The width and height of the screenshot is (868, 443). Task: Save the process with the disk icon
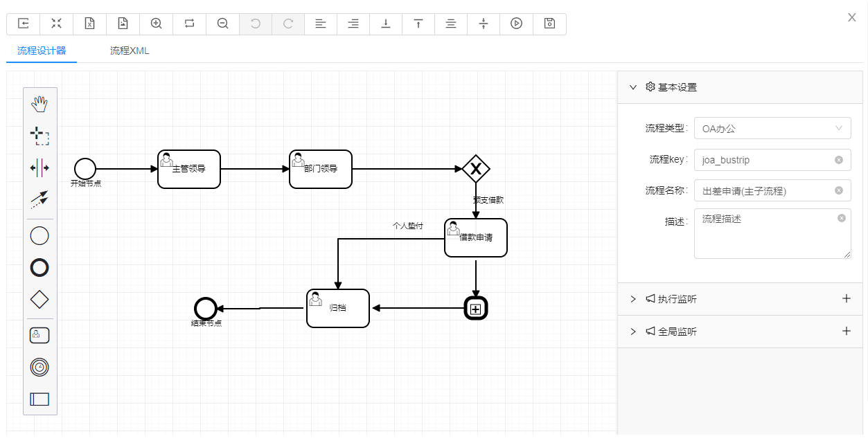tap(549, 24)
